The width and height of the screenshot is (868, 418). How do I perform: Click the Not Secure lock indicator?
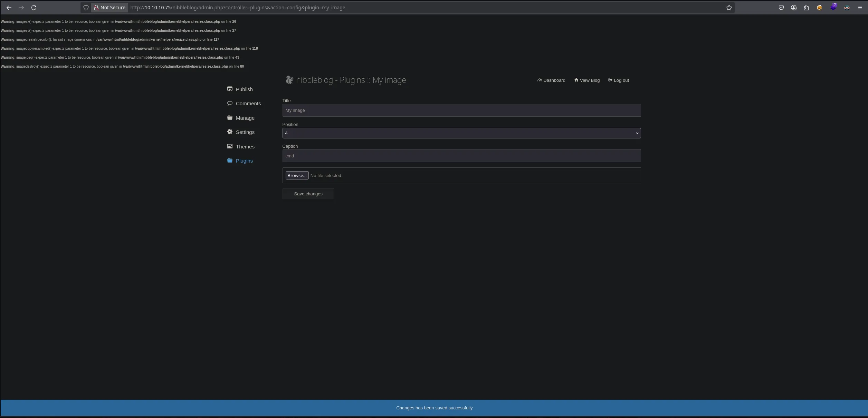[x=109, y=8]
